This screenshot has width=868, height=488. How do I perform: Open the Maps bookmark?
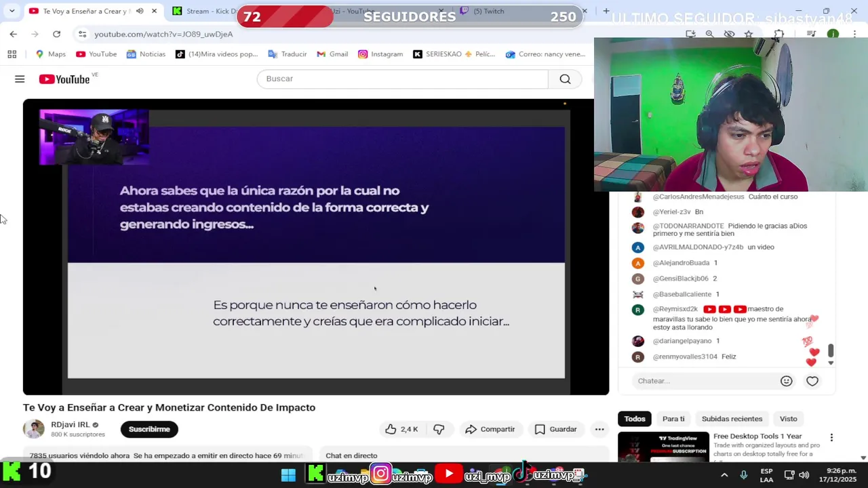51,54
